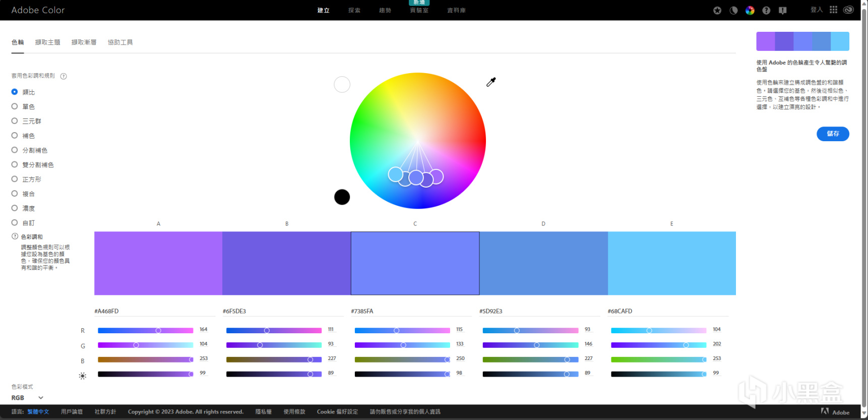Open the RGB color mode dropdown
The image size is (868, 420).
28,398
